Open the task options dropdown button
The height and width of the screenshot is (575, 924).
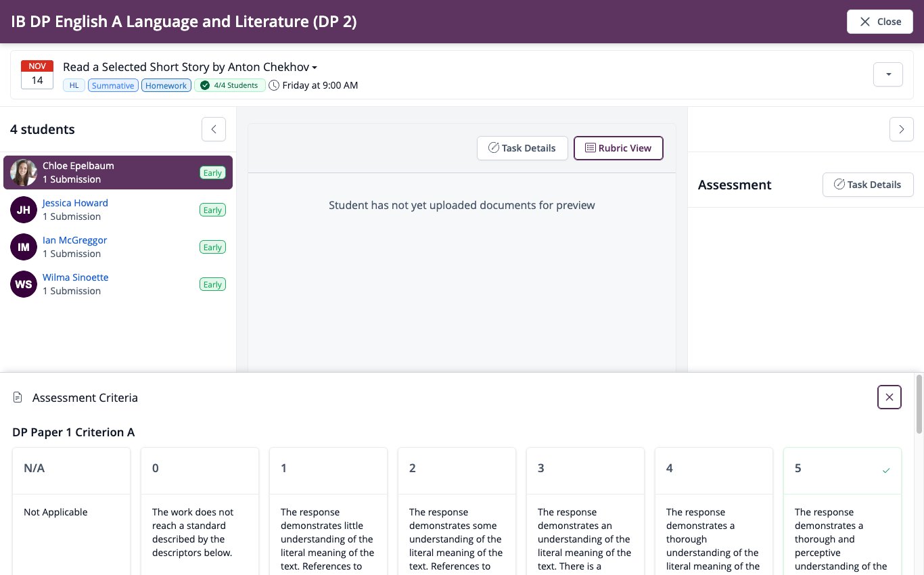[888, 74]
